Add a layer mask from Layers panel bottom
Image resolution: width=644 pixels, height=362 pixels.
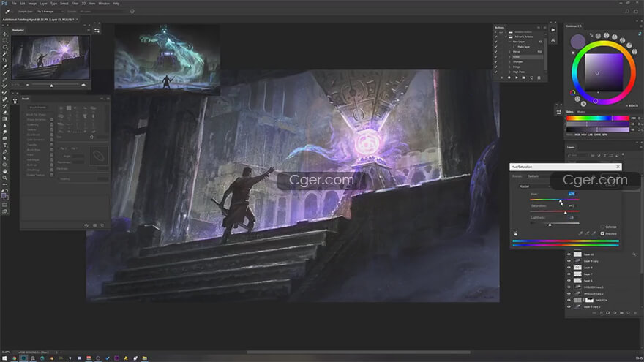[x=608, y=313]
